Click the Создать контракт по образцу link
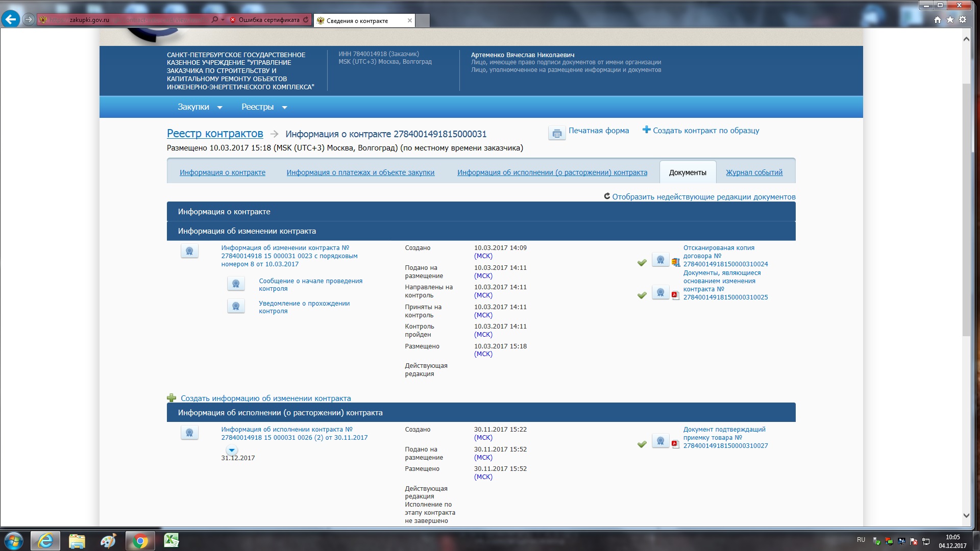This screenshot has height=551, width=980. (x=706, y=131)
